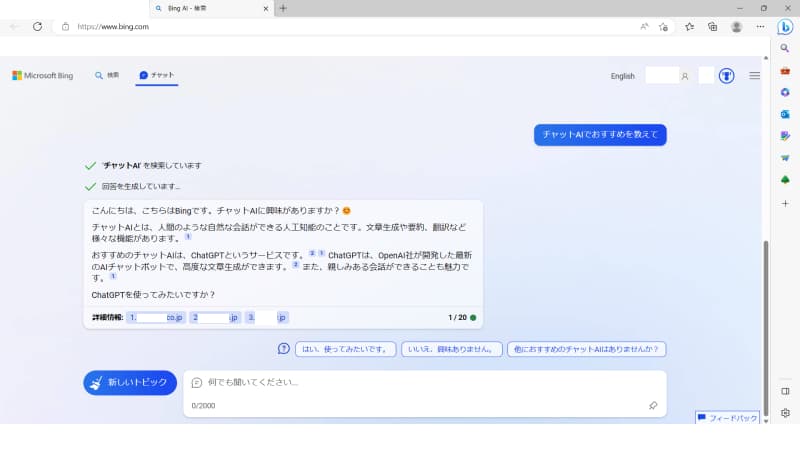Open browser Collections icon
The width and height of the screenshot is (800, 450).
point(712,27)
